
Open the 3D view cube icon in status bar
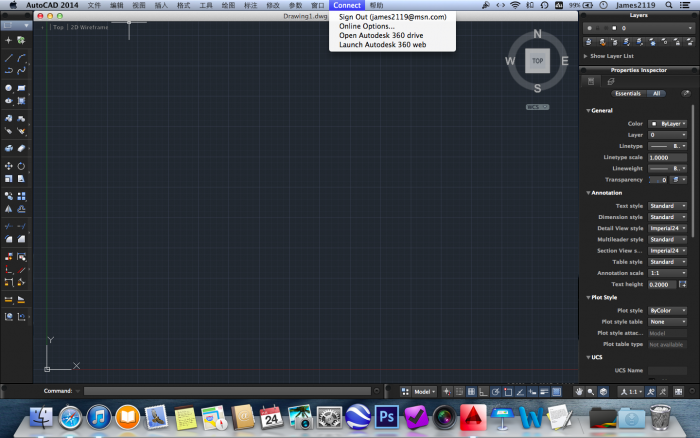point(604,392)
